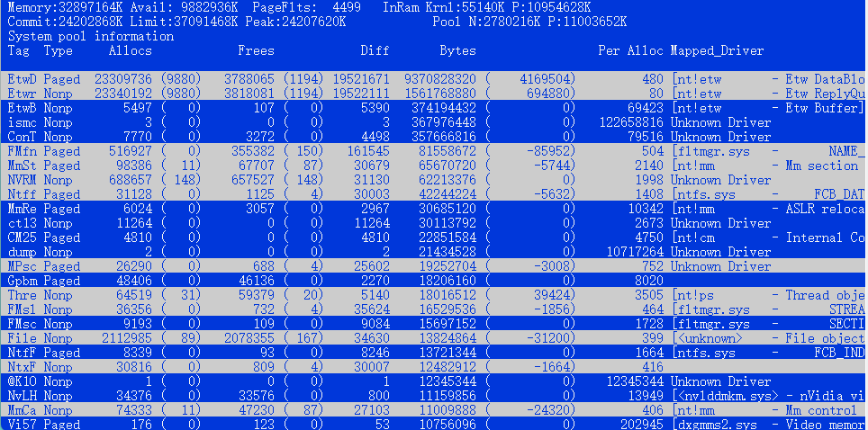
Task: Click bytes value 9370828320 in EtwD row
Action: (440, 79)
